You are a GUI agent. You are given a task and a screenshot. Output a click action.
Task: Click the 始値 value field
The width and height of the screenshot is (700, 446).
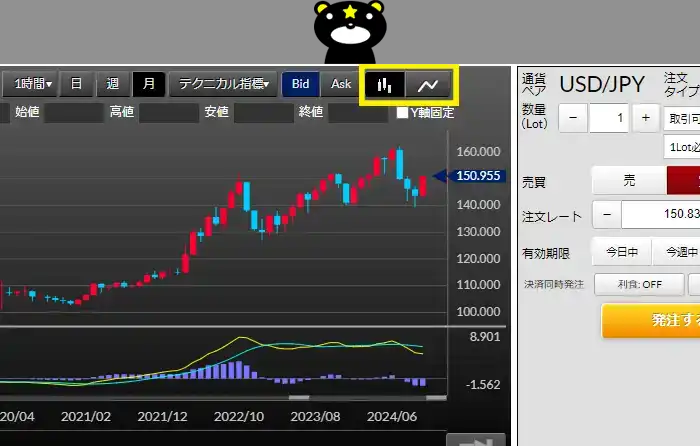coord(74,113)
